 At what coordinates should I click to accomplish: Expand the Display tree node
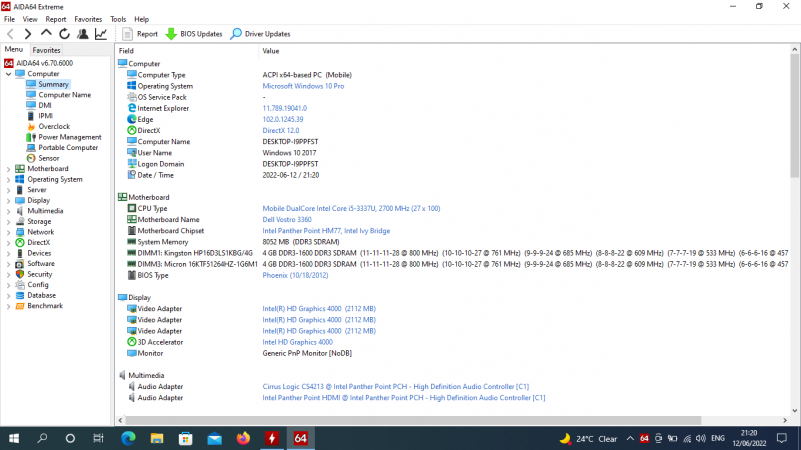point(8,201)
